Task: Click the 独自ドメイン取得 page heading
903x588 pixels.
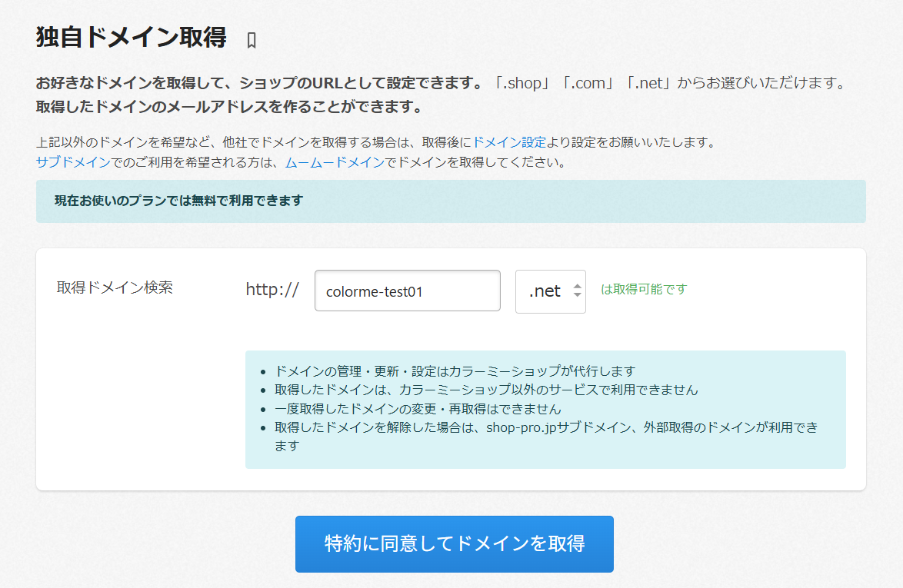Action: coord(131,37)
